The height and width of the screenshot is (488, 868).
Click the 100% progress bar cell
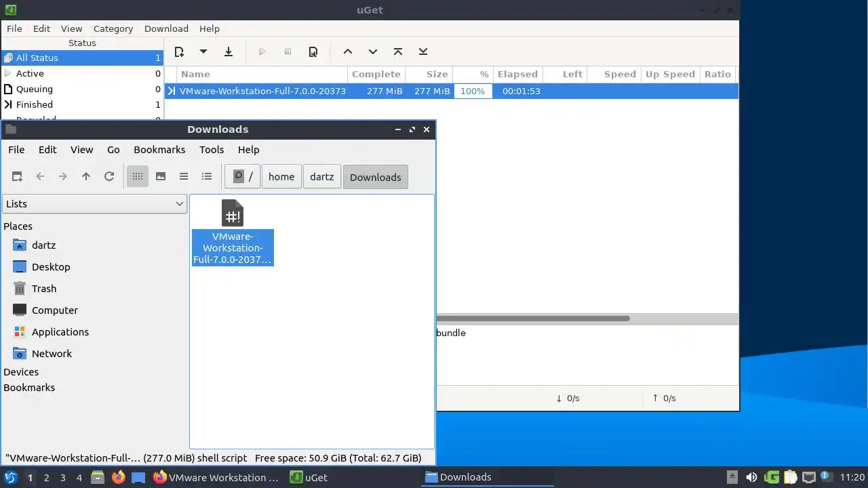click(473, 91)
